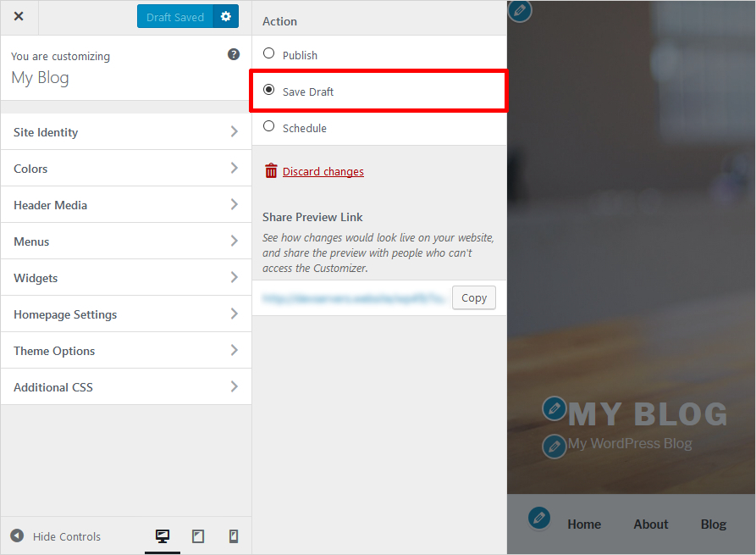Open the help question mark icon

point(234,54)
